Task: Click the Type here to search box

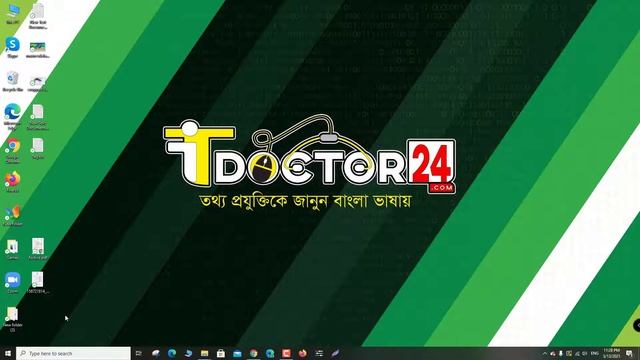Action: [73, 353]
